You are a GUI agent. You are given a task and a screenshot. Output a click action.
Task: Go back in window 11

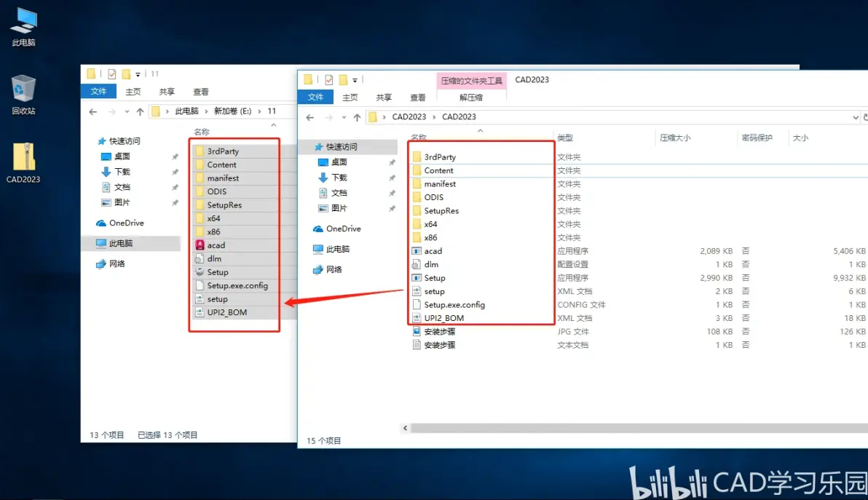93,111
